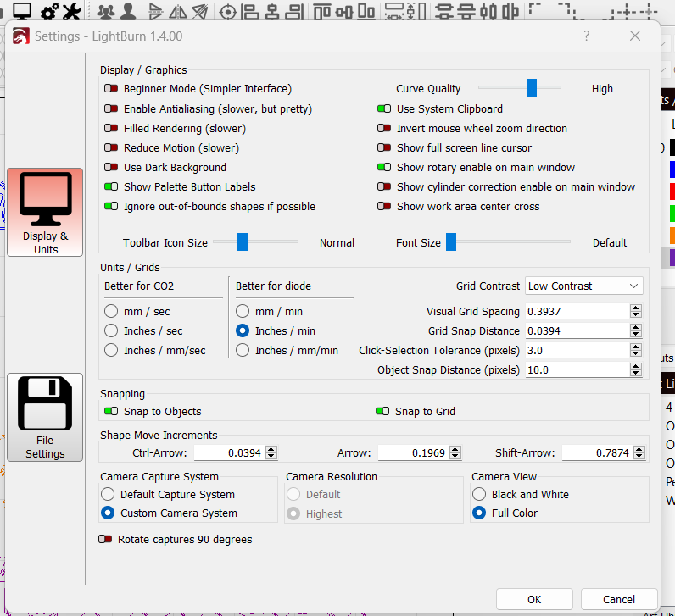Screen dimensions: 675x616
Task: Click Cancel to discard settings
Action: pyautogui.click(x=619, y=599)
